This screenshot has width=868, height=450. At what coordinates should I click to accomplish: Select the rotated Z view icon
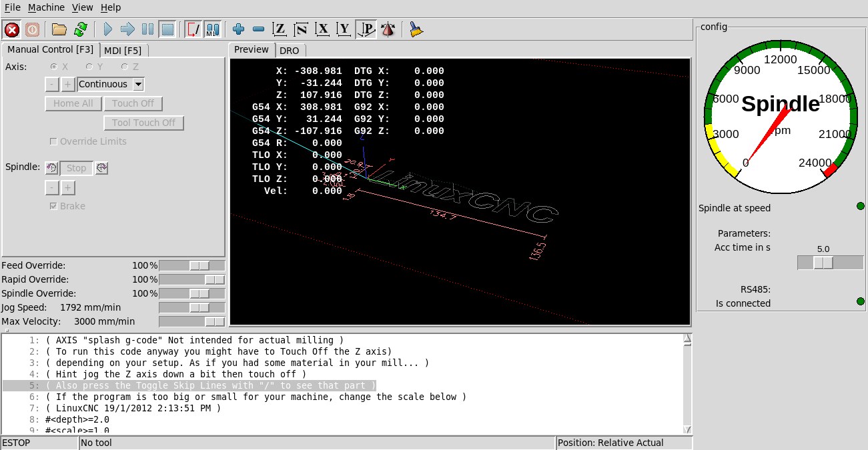[x=302, y=29]
